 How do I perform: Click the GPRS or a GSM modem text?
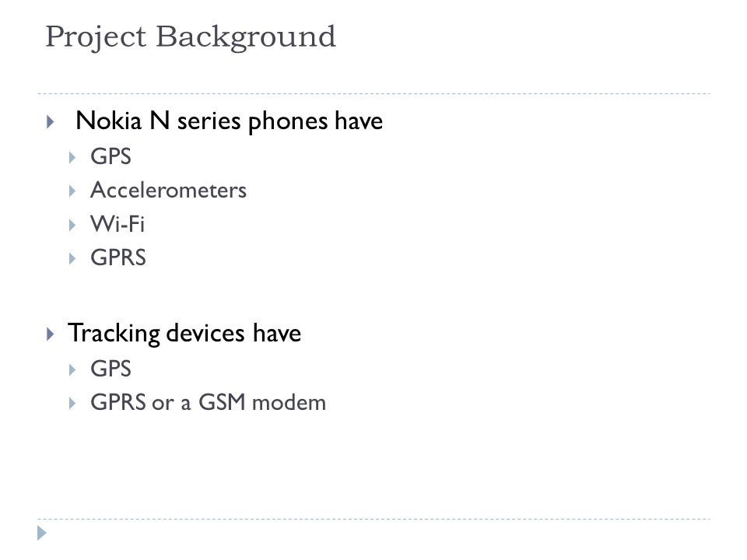point(209,402)
